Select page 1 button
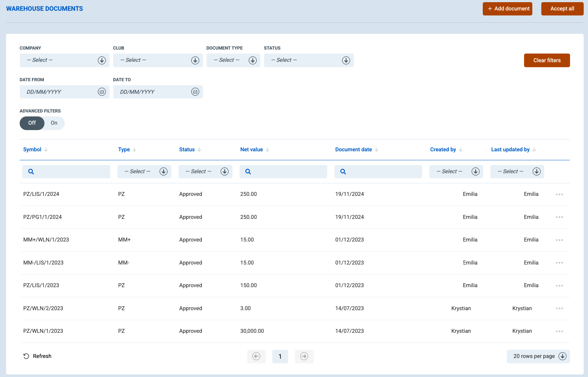This screenshot has width=588, height=377. 280,357
